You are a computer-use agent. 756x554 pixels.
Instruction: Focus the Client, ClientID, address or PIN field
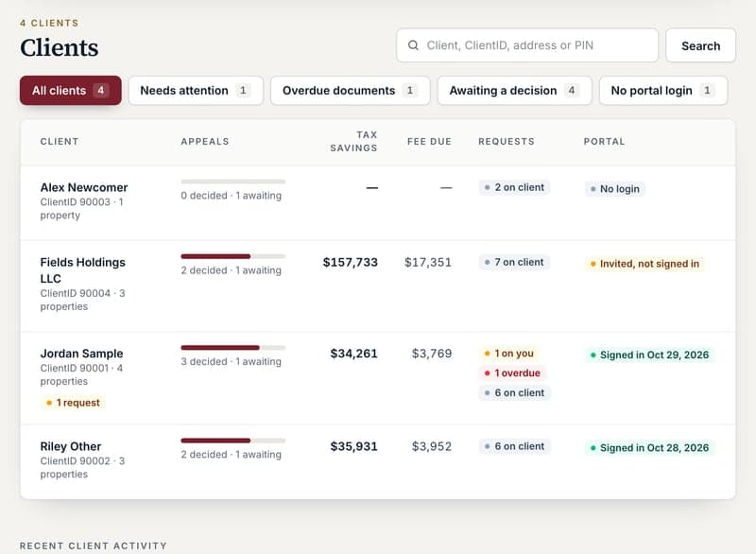527,45
